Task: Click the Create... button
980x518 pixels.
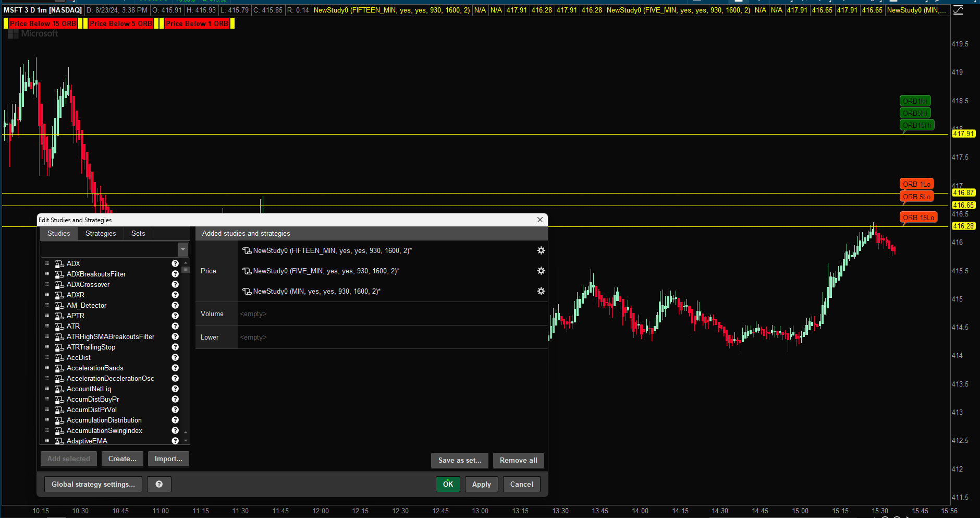Action: (123, 459)
